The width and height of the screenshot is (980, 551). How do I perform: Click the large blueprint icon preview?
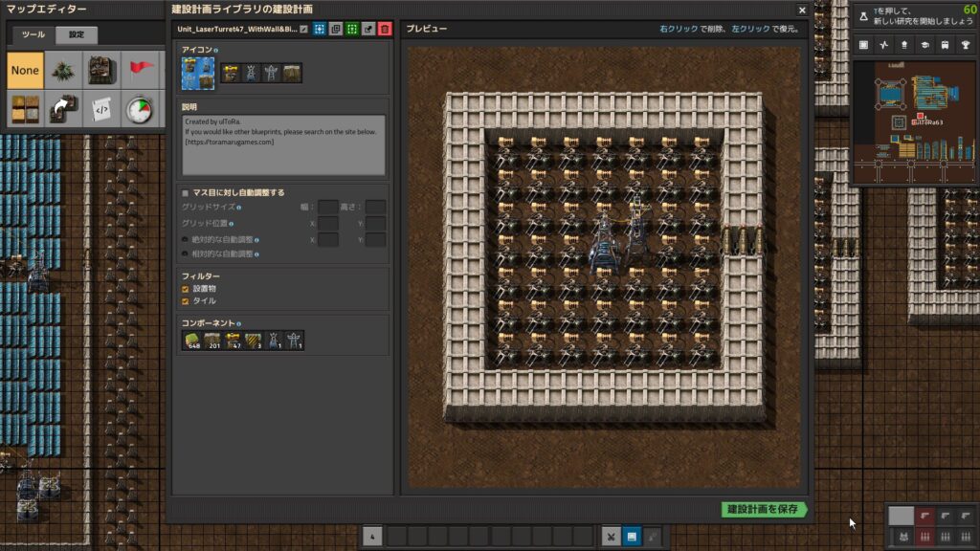click(198, 73)
